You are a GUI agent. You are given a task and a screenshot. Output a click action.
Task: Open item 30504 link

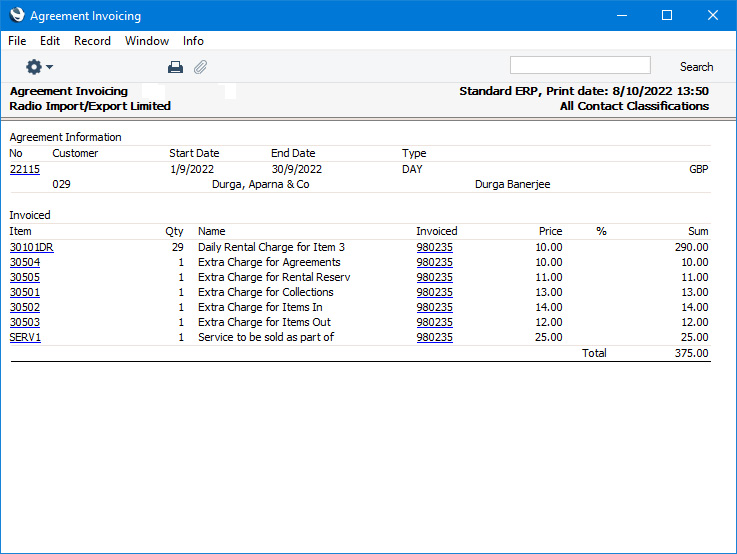pyautogui.click(x=25, y=262)
